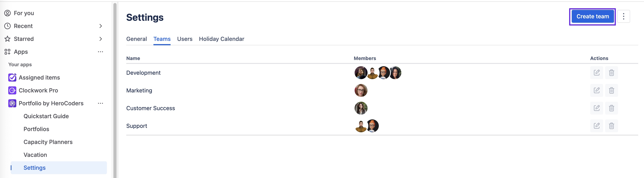Open Portfolio by HeroCoders more options
Viewport: 644px width, 178px height.
pos(100,103)
